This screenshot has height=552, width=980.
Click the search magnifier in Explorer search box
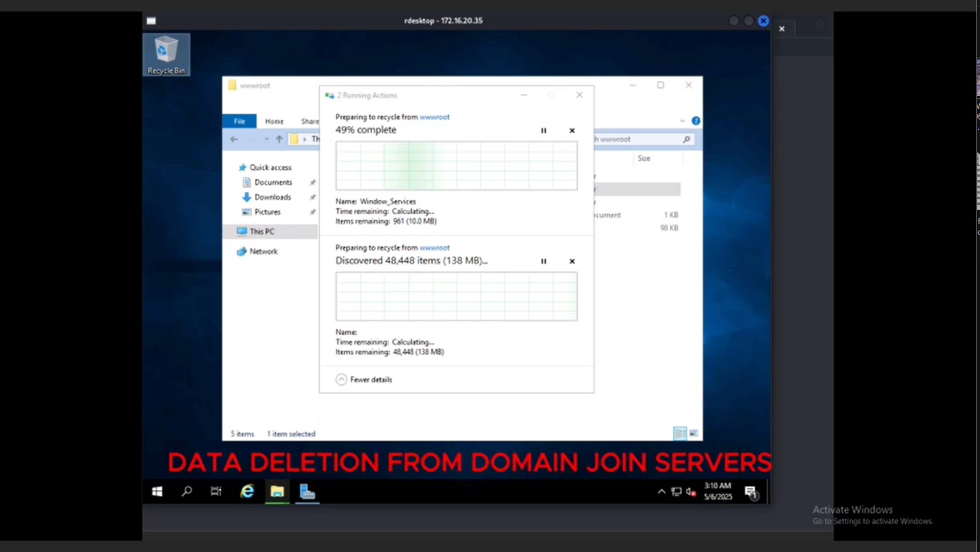(687, 139)
